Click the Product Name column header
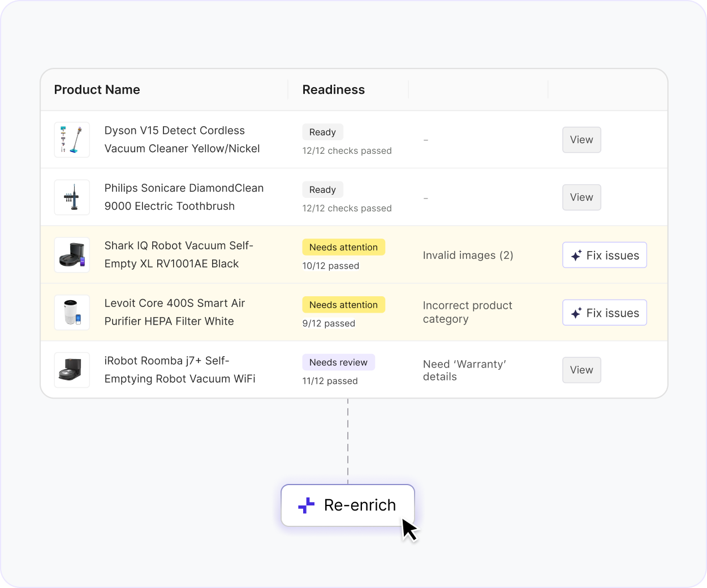 click(97, 90)
